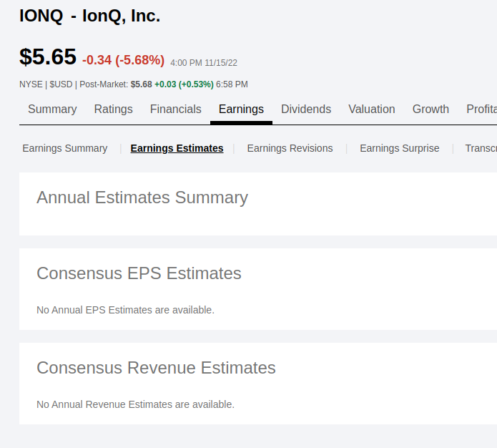Click the Annual Estimates Summary heading
Image resolution: width=497 pixels, height=448 pixels.
(142, 198)
